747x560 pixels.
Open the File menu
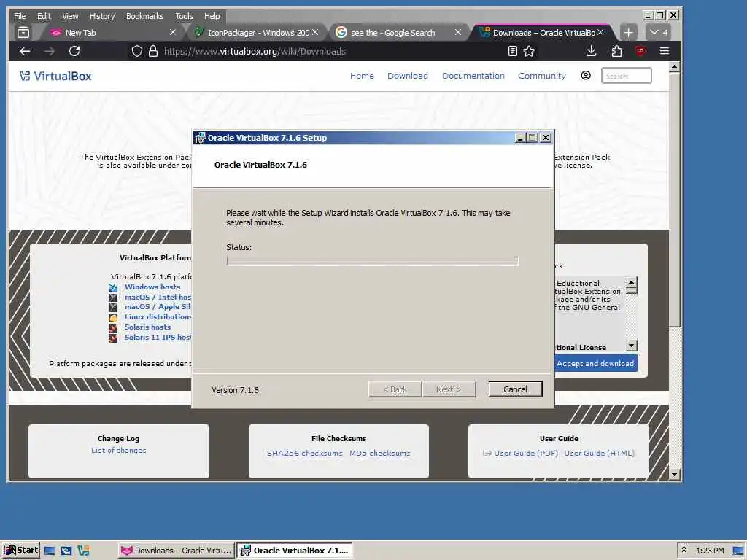(x=20, y=16)
